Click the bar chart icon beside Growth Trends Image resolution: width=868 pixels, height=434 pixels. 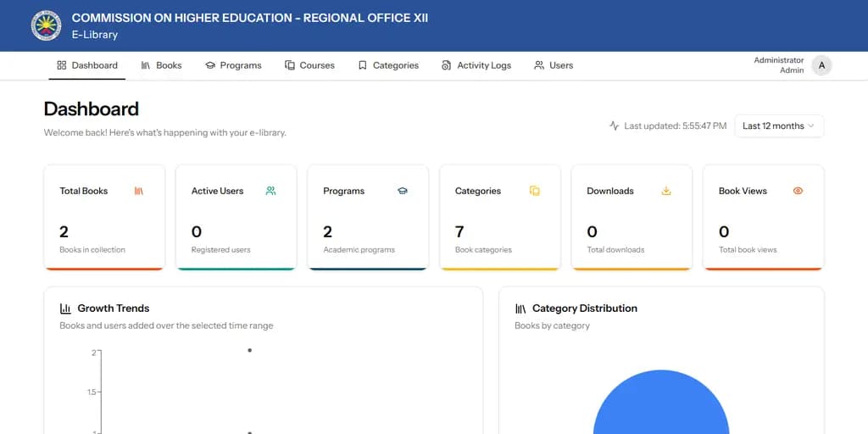click(x=65, y=309)
